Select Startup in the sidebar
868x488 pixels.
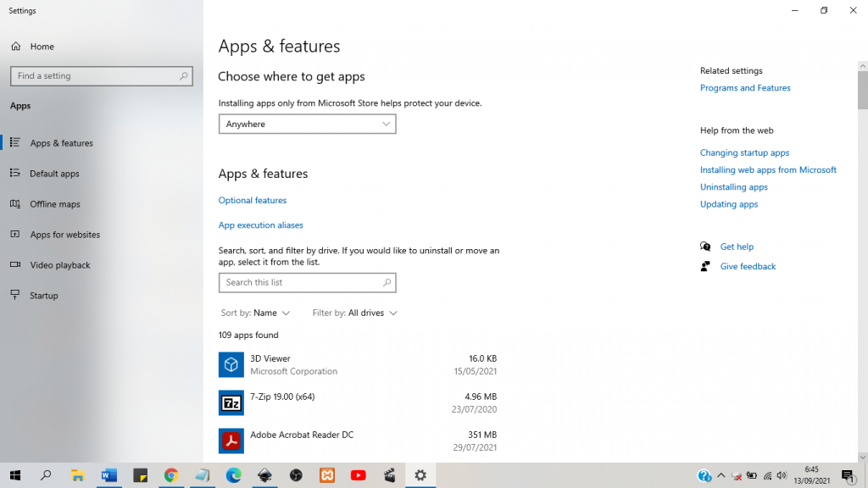pyautogui.click(x=44, y=295)
